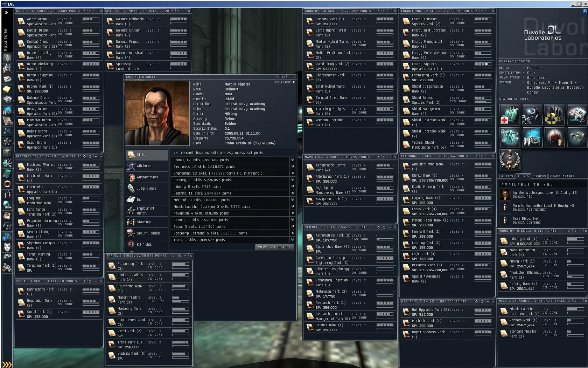Click the red lifebuoy icon in the sidebar
The image size is (588, 368).
point(7,184)
